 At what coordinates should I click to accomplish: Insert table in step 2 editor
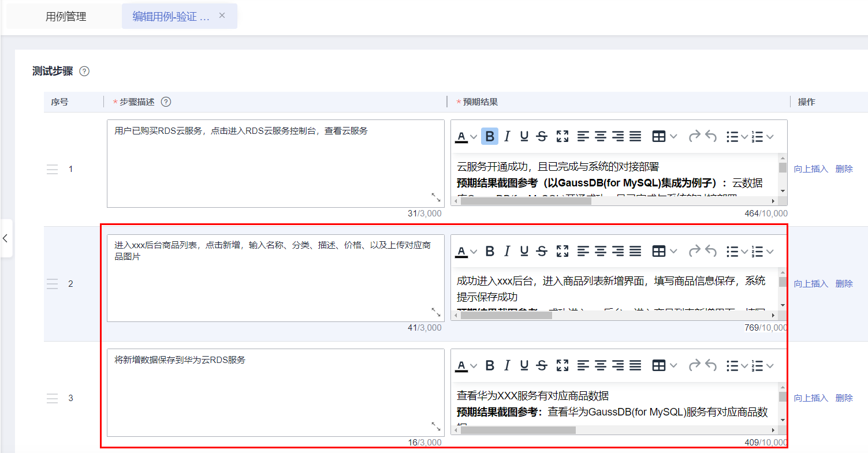tap(659, 251)
